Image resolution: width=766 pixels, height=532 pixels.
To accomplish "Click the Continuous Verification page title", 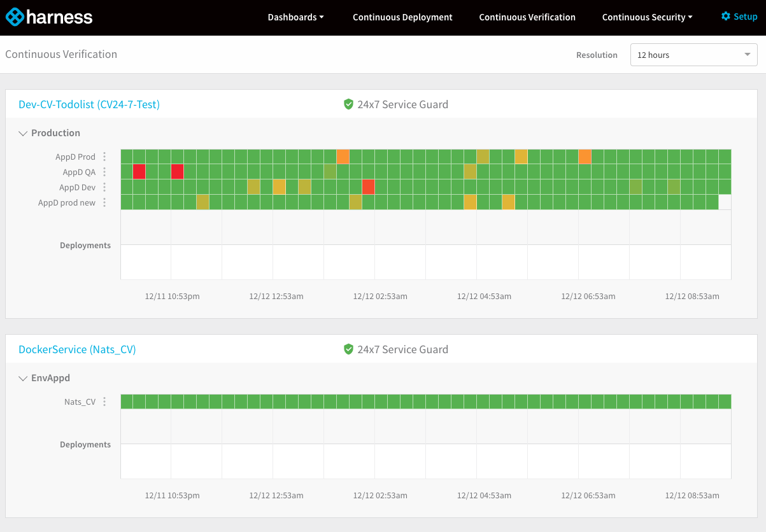I will [61, 54].
